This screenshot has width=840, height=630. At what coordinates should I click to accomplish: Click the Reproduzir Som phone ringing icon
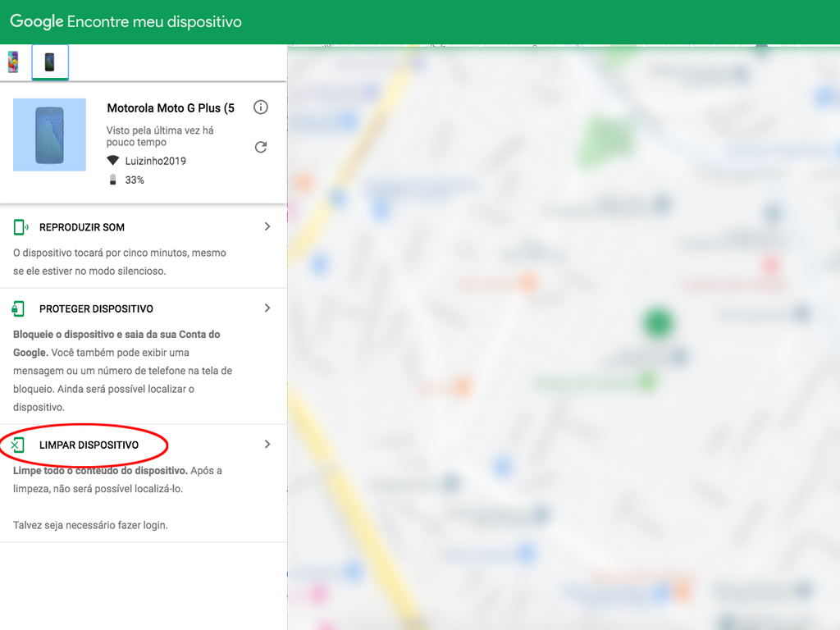[21, 227]
